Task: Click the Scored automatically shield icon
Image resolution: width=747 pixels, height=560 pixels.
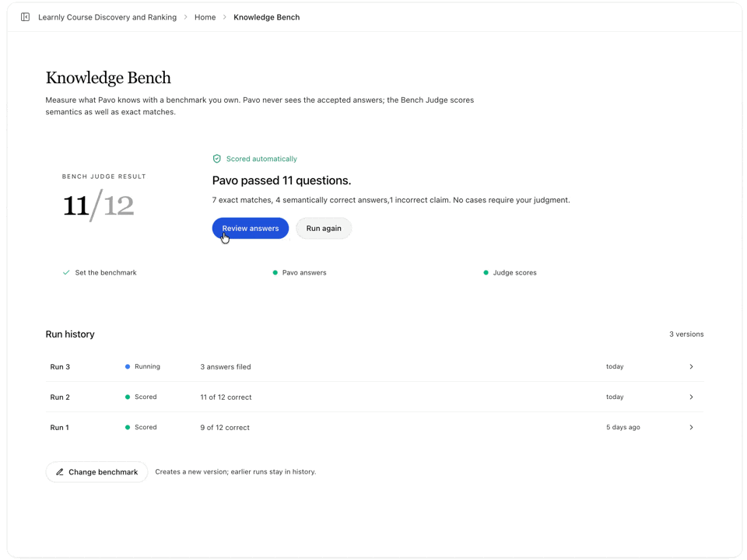Action: coord(217,159)
